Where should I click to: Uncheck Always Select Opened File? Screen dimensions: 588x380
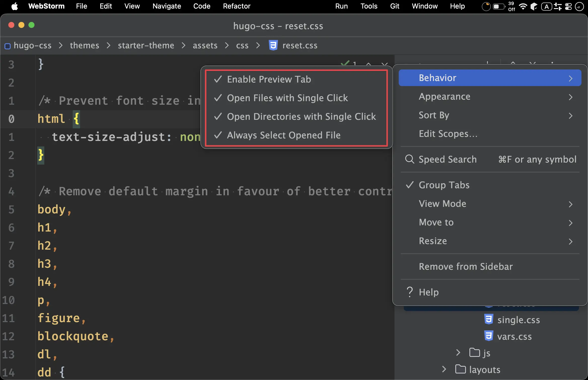tap(283, 135)
